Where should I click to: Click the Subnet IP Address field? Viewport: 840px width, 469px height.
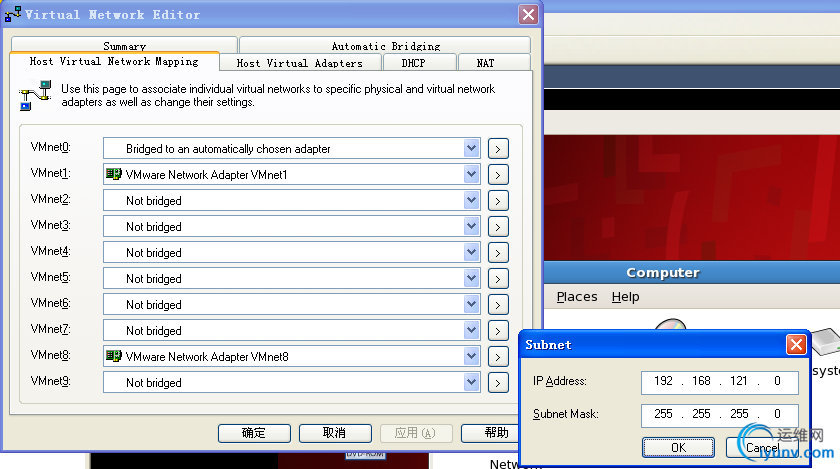click(719, 382)
